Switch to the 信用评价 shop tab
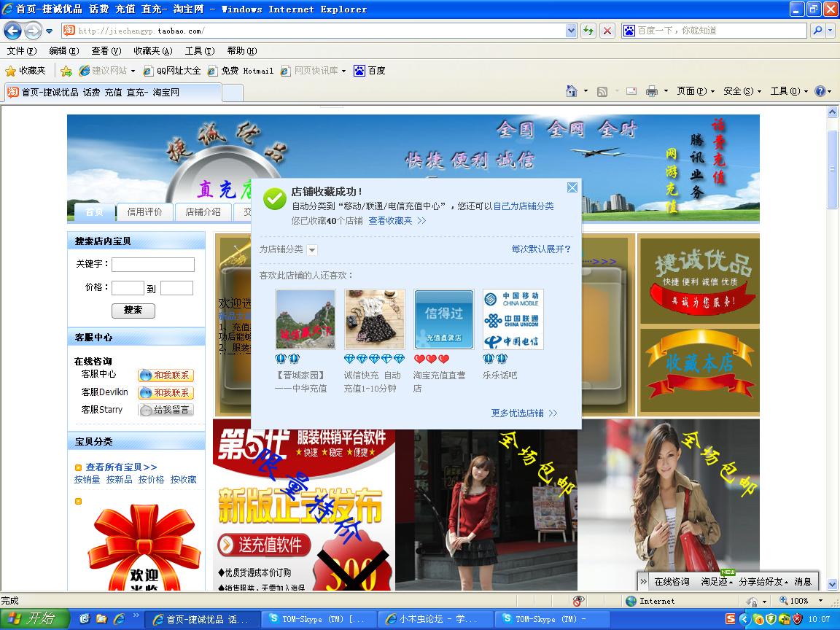 click(144, 211)
